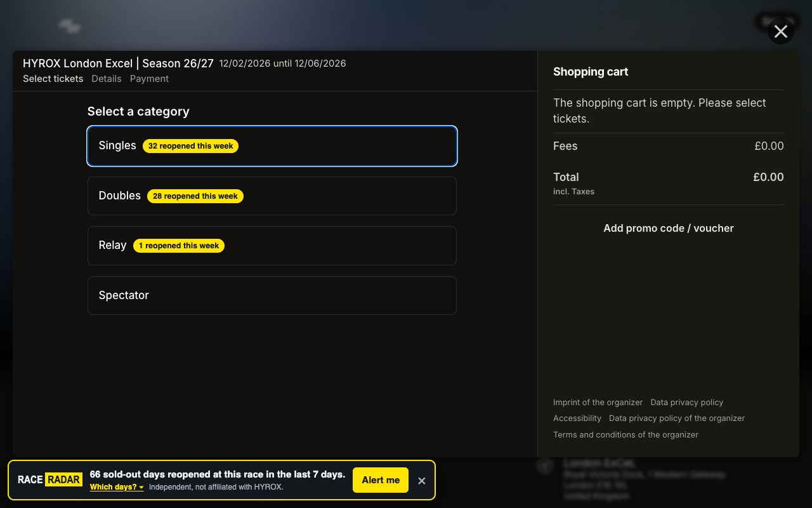
Task: Click the Race Radar logo
Action: (x=49, y=480)
